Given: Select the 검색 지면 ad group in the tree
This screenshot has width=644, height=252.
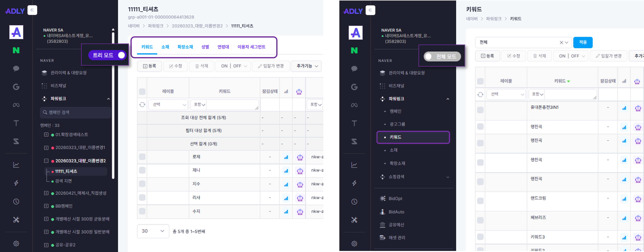Looking at the screenshot, I should (63, 181).
